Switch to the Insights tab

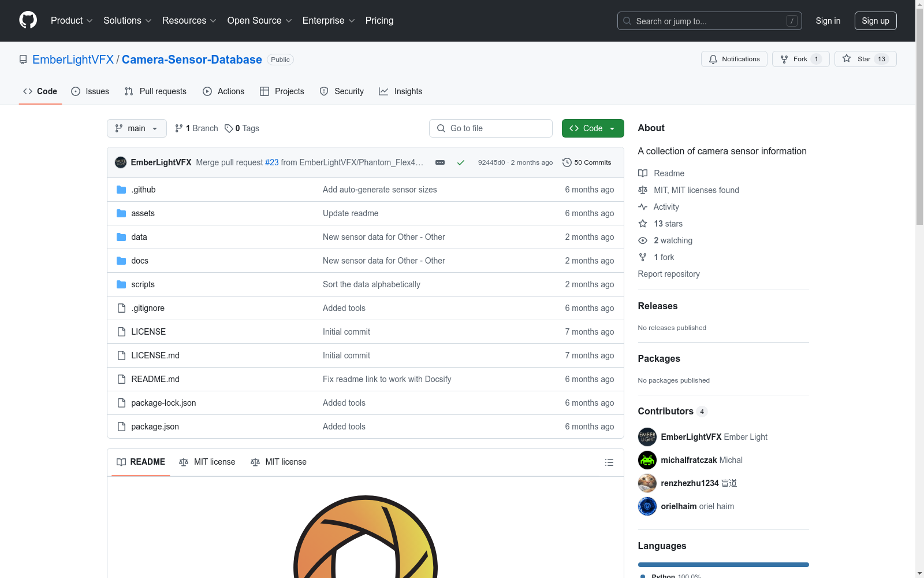[401, 91]
